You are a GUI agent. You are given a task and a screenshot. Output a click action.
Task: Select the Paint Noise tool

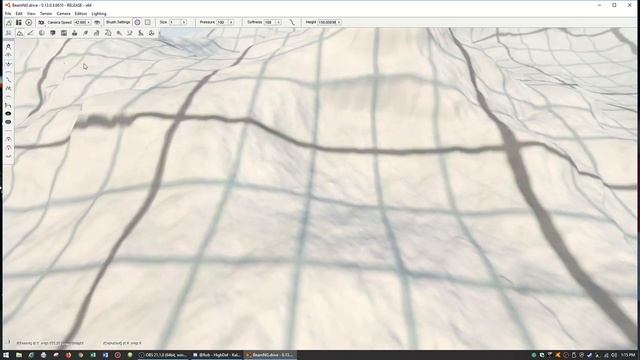[x=8, y=88]
